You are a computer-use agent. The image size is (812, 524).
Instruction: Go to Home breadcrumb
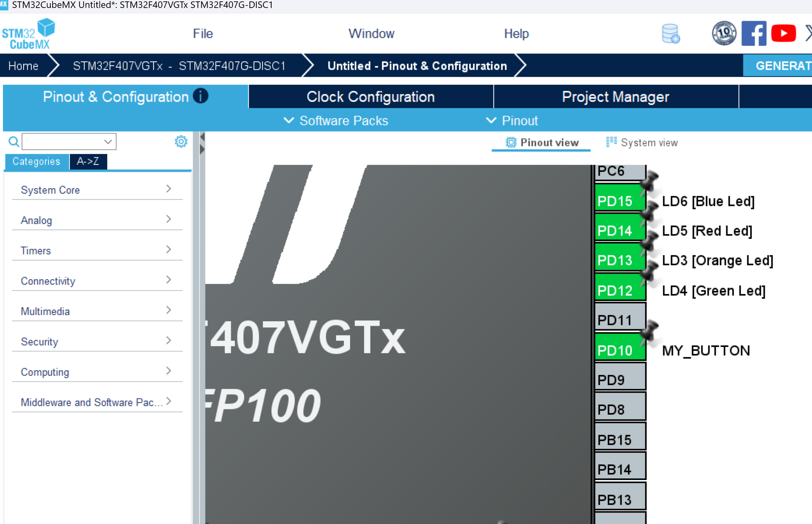tap(23, 66)
